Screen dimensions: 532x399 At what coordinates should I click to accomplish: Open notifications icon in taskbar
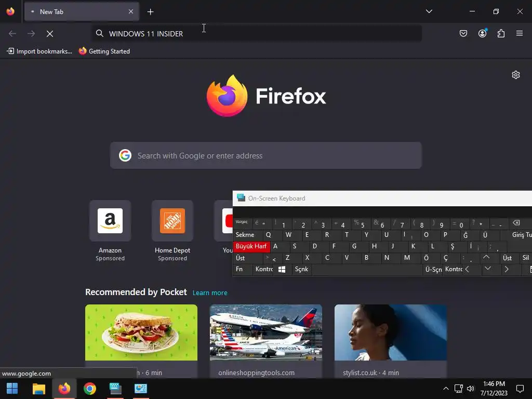[x=520, y=389]
